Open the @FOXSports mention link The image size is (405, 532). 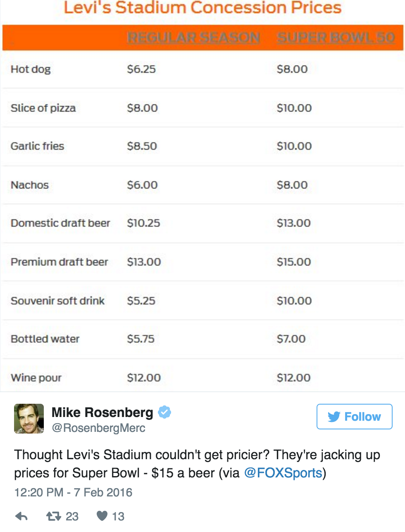click(283, 473)
